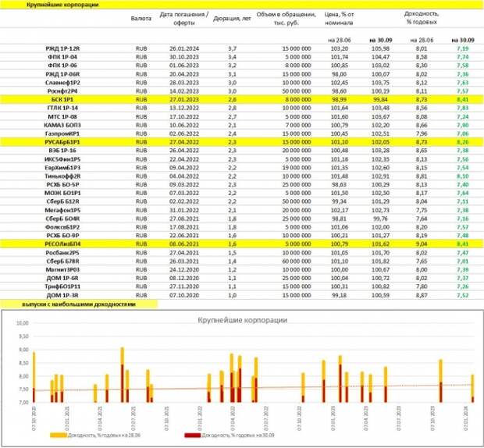Select the "РСХБ БО-5Р" bond name
This screenshot has width=484, height=448.
[x=62, y=184]
